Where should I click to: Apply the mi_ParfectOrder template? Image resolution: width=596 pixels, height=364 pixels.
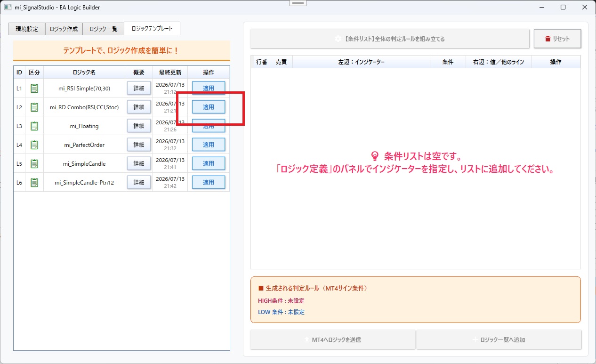pos(209,145)
